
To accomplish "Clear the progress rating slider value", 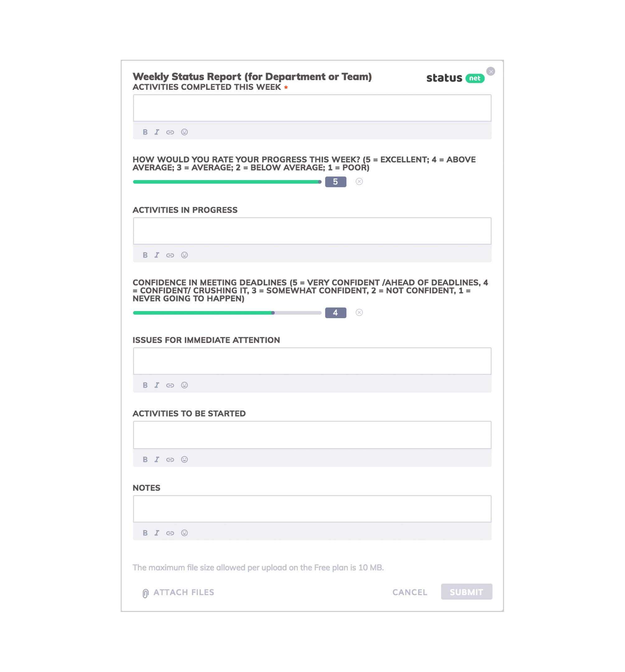I will [x=360, y=181].
